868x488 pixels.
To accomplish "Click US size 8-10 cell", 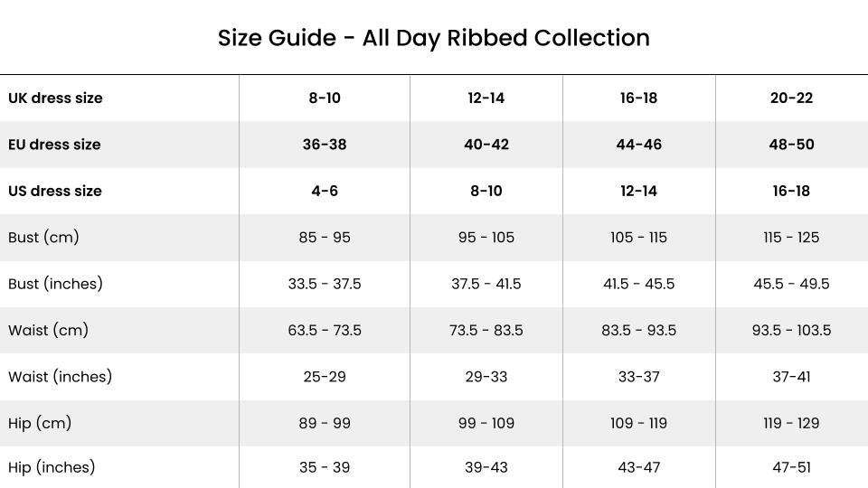I will click(486, 191).
